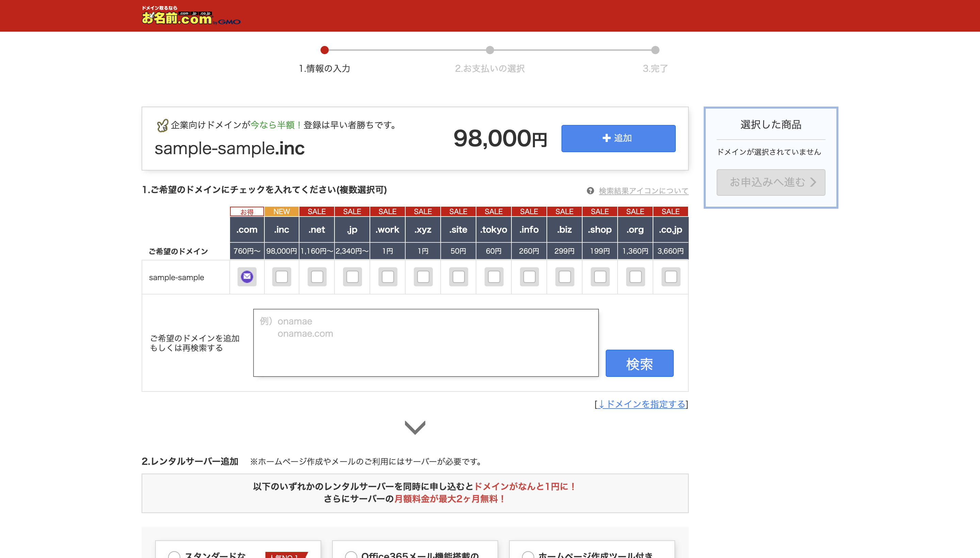980x558 pixels.
Task: Click inside the domain re-search text area
Action: (x=425, y=342)
